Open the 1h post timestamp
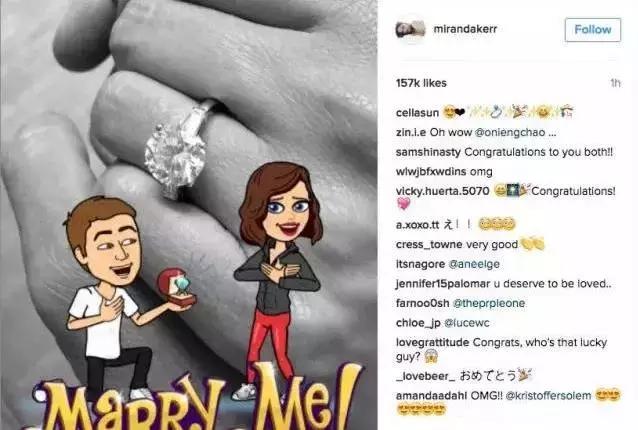This screenshot has width=638, height=430. point(615,83)
